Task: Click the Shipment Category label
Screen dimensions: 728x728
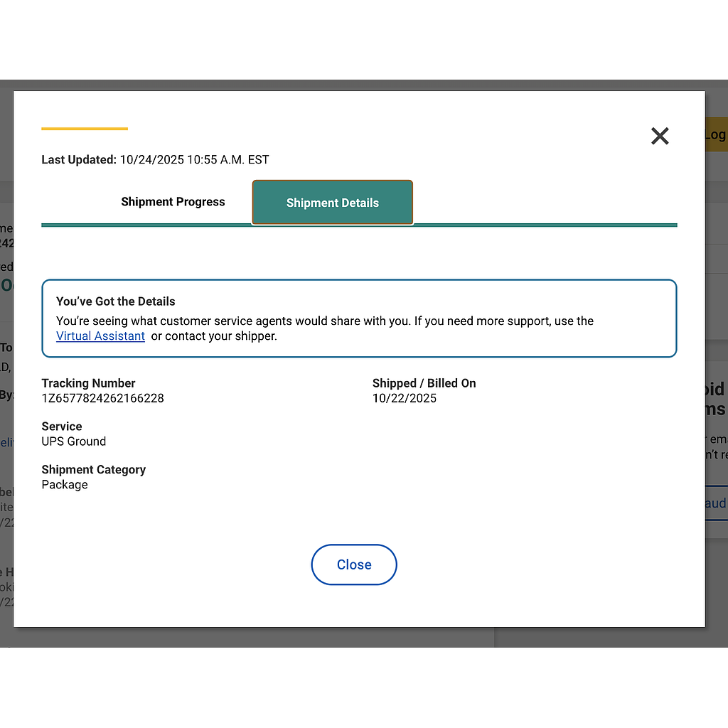Action: [93, 470]
